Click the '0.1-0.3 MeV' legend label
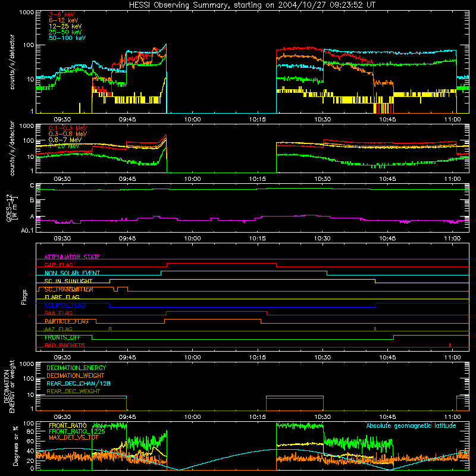Image resolution: width=476 pixels, height=476 pixels. [x=68, y=128]
